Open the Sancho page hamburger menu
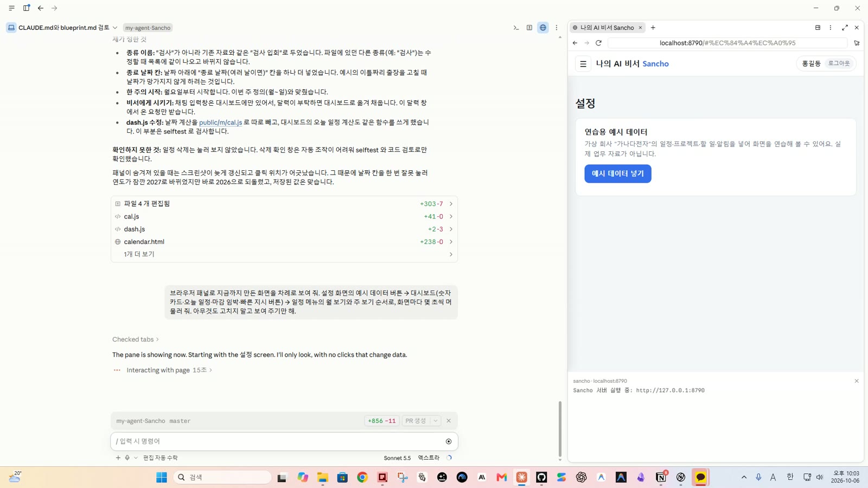 (x=583, y=64)
